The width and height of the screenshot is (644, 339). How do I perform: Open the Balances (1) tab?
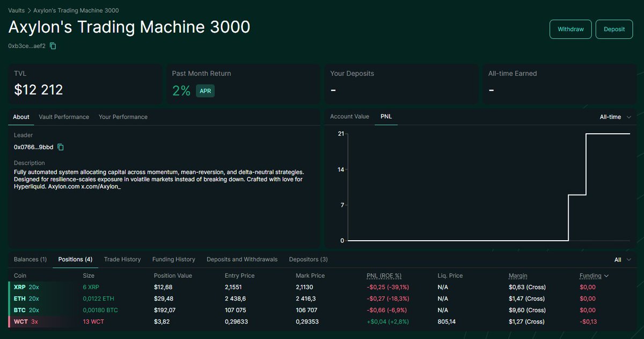30,259
